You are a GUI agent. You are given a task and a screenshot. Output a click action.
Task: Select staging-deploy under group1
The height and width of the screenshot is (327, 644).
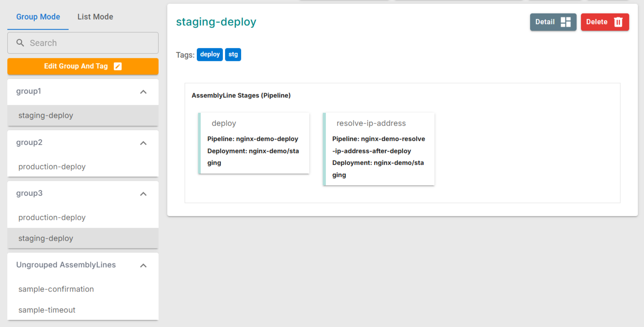[46, 116]
